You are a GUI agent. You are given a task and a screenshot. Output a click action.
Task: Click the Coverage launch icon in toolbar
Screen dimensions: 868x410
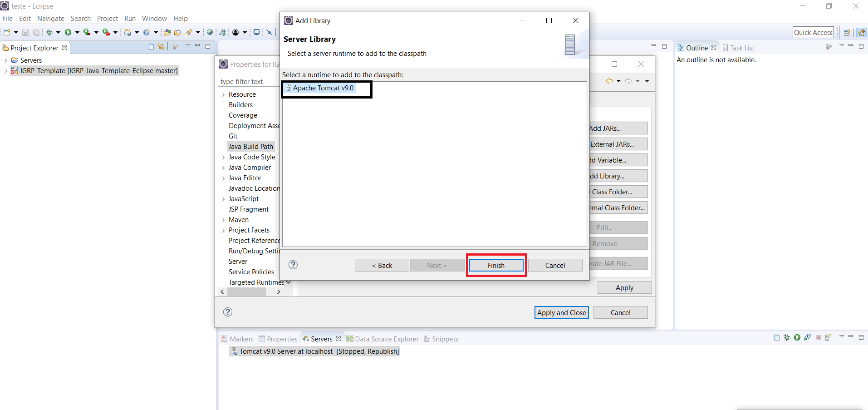coord(87,32)
